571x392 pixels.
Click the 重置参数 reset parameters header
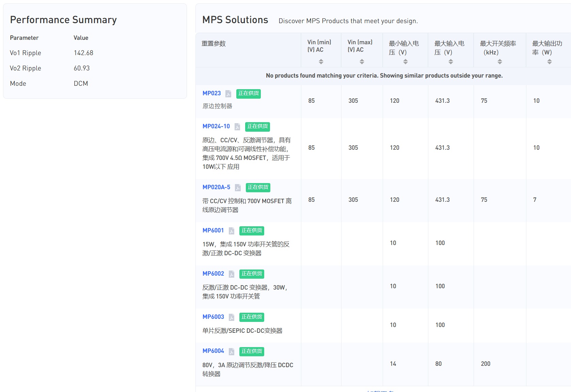tap(213, 44)
